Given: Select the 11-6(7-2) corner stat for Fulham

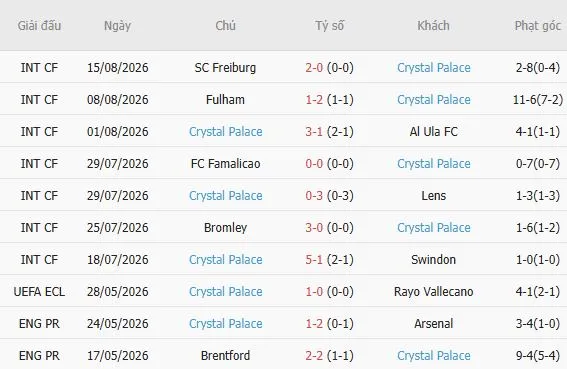Looking at the screenshot, I should [x=538, y=99].
